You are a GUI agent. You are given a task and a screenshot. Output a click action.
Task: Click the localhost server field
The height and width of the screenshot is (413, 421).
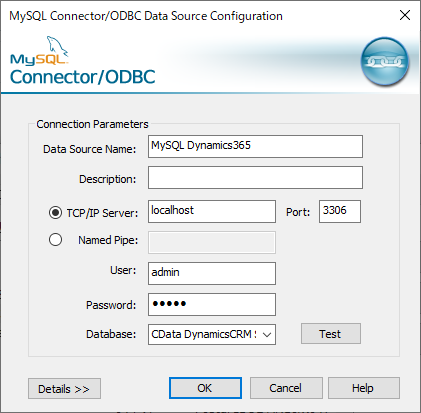coord(212,211)
